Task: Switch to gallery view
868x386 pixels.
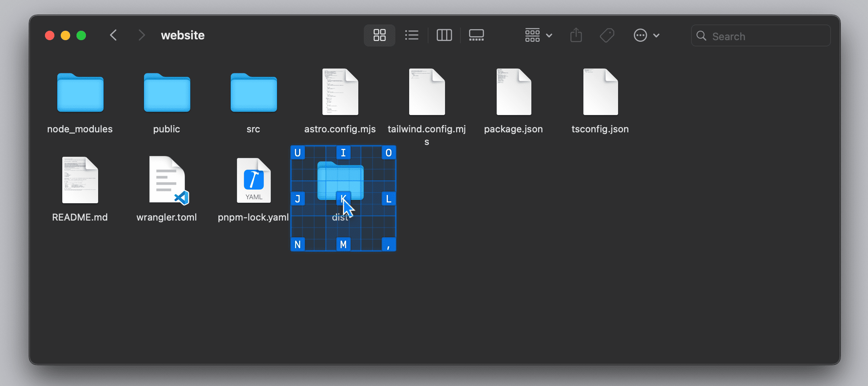Action: click(476, 35)
